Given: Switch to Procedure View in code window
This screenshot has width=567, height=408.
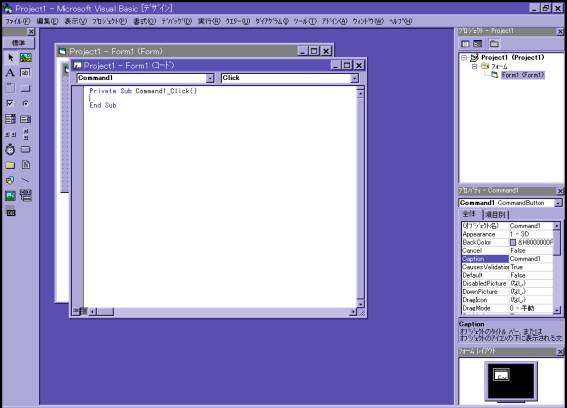Looking at the screenshot, I should [76, 311].
